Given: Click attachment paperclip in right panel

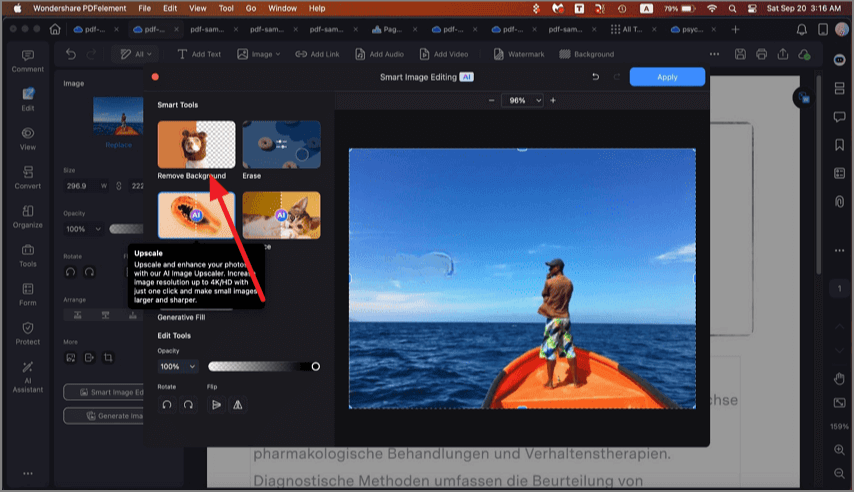Looking at the screenshot, I should click(x=839, y=202).
